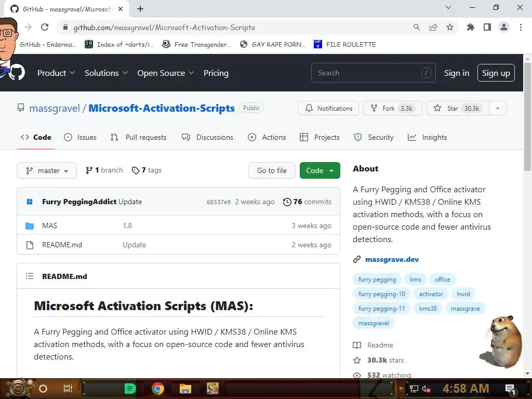Open the README outline list icon

[x=30, y=276]
